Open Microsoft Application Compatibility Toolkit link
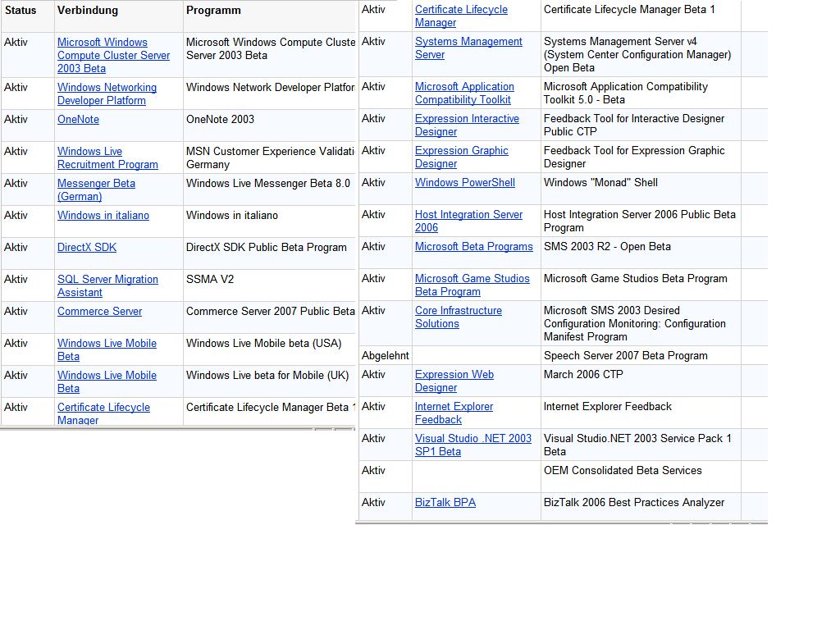The image size is (840, 630). point(464,94)
